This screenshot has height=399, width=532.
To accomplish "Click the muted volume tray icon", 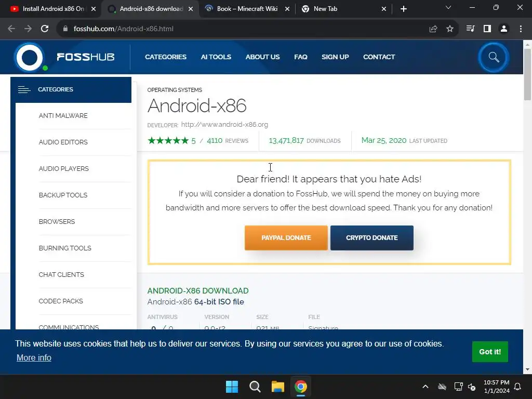I will click(x=472, y=387).
